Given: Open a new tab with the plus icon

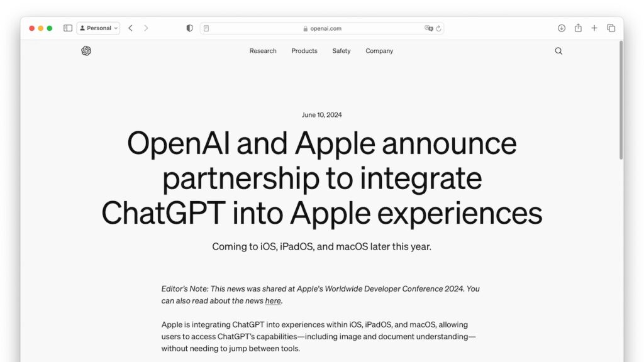Looking at the screenshot, I should (594, 28).
